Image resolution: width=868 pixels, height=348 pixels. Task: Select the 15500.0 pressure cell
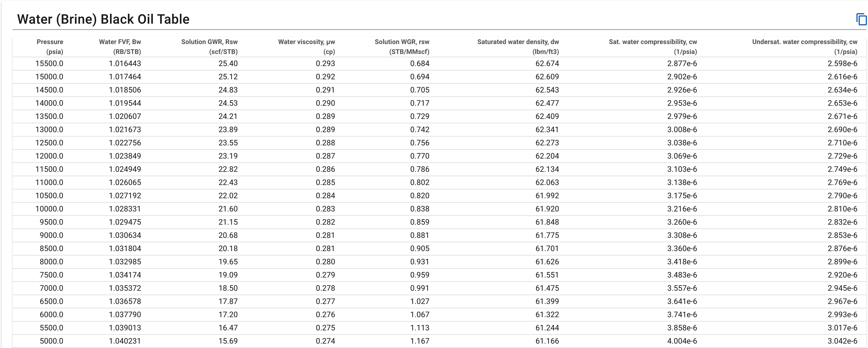coord(49,63)
